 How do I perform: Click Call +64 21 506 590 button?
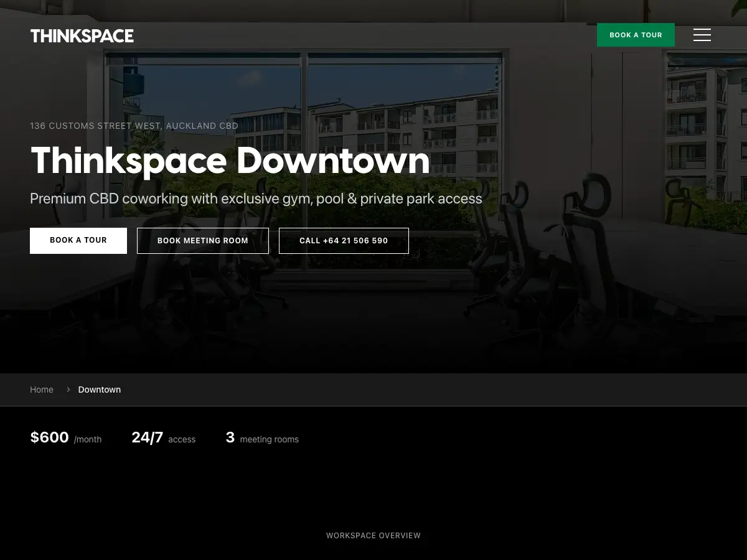click(x=344, y=241)
